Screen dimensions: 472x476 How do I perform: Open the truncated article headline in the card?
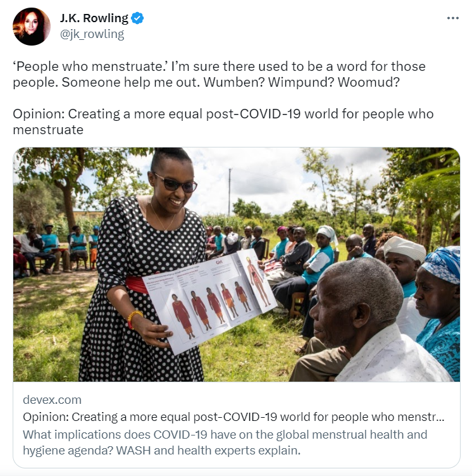(233, 416)
